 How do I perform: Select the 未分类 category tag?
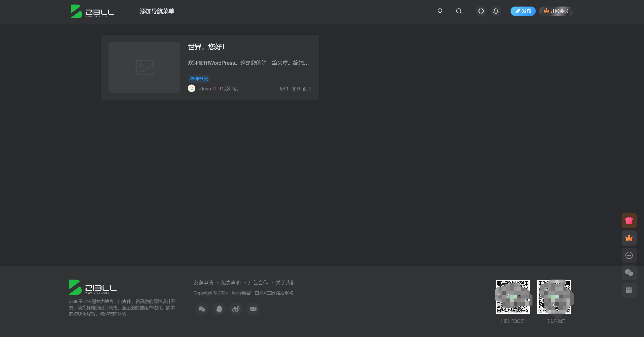pyautogui.click(x=199, y=79)
